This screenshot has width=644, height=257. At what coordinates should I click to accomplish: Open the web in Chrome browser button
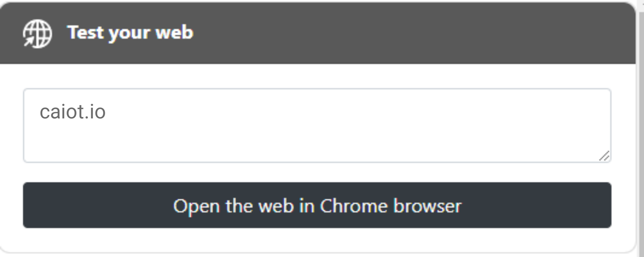tap(317, 205)
